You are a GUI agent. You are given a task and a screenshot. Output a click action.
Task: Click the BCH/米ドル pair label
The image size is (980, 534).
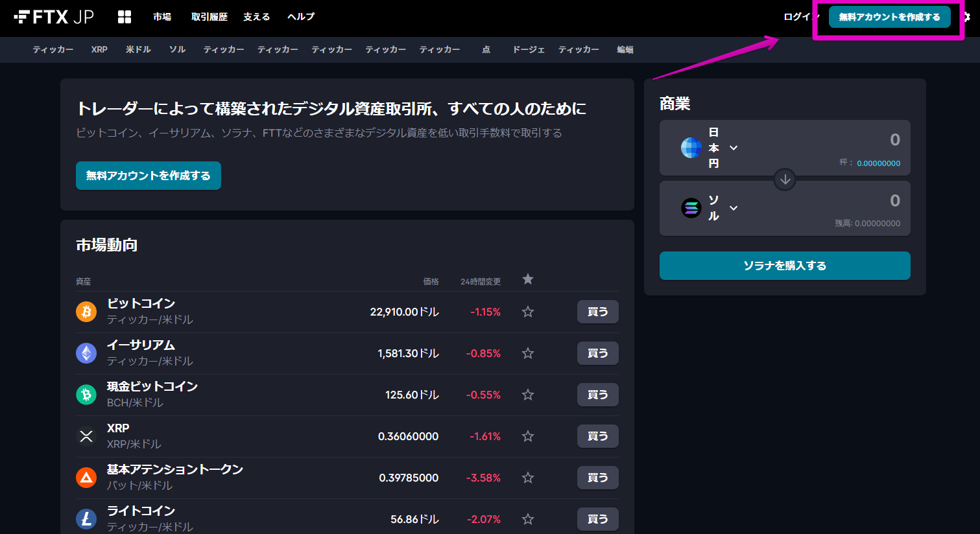pos(135,402)
